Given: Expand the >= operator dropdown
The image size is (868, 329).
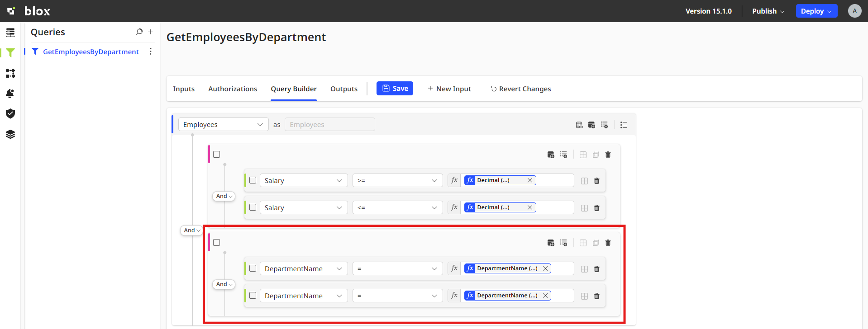Looking at the screenshot, I should tap(397, 181).
